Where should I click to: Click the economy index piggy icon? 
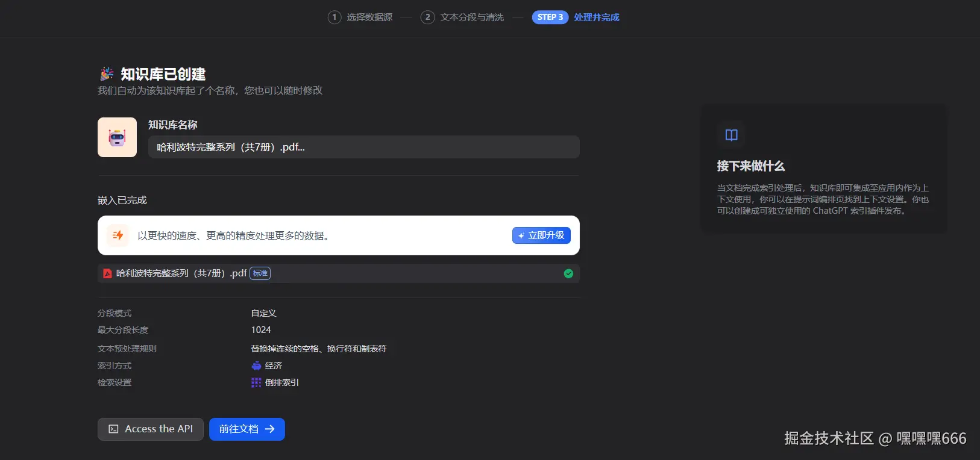[x=256, y=365]
